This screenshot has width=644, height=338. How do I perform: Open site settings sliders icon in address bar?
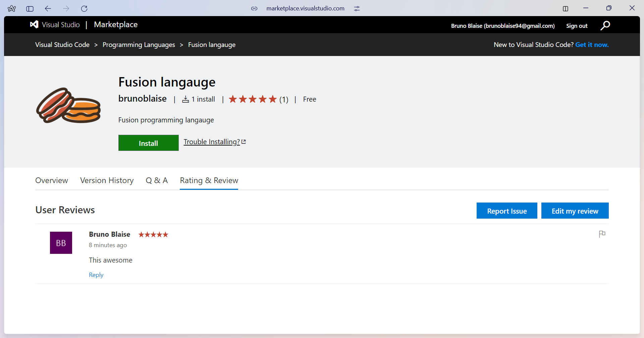click(x=357, y=8)
